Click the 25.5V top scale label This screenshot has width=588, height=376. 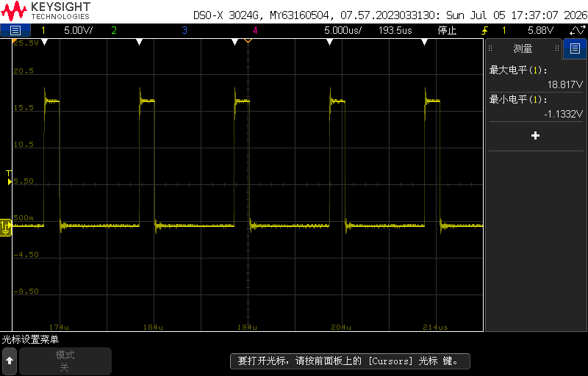[x=26, y=43]
